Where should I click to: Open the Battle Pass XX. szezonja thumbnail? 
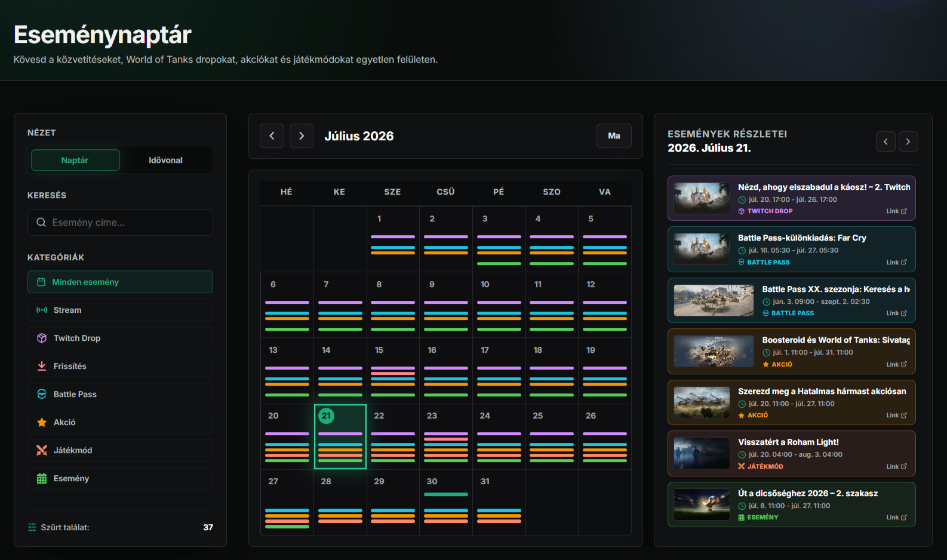click(x=714, y=300)
